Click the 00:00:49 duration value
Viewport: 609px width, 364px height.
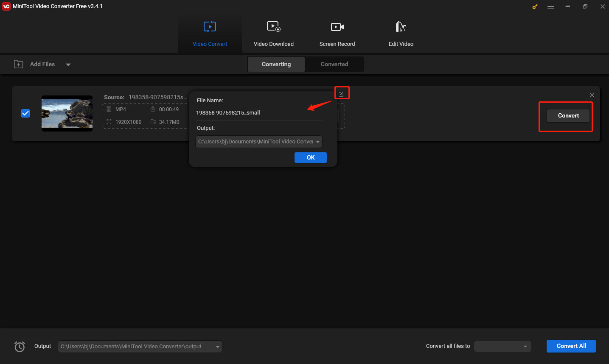(x=169, y=109)
